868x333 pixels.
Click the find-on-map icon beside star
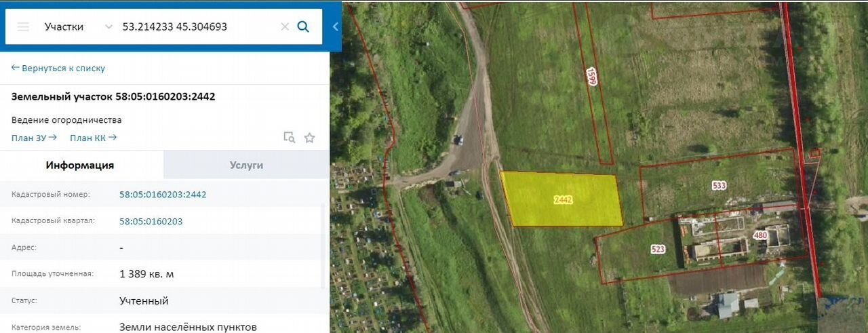(290, 138)
